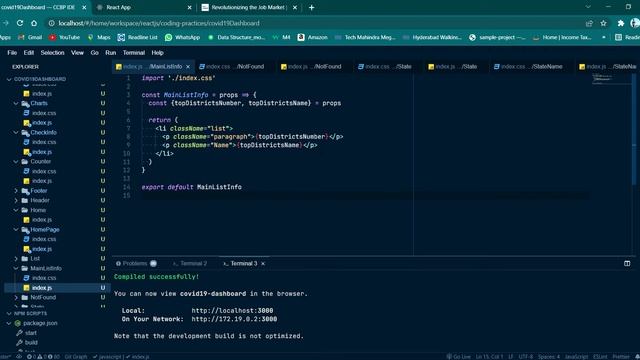Switch to the Terminal 2 tab
Screen dimensions: 640x360
tap(190, 264)
